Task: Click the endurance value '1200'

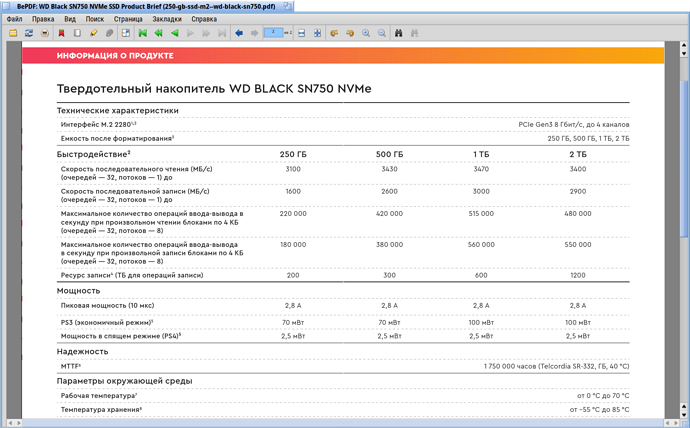Action: [578, 275]
